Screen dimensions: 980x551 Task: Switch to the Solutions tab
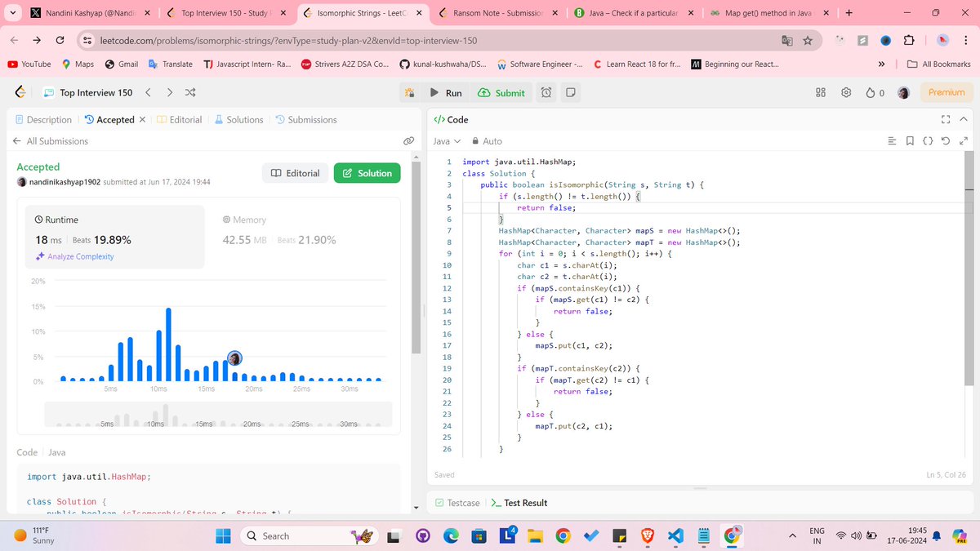click(x=238, y=119)
